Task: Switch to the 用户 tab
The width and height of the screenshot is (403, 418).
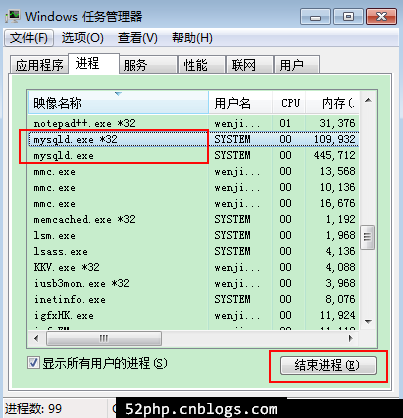Action: coord(297,65)
